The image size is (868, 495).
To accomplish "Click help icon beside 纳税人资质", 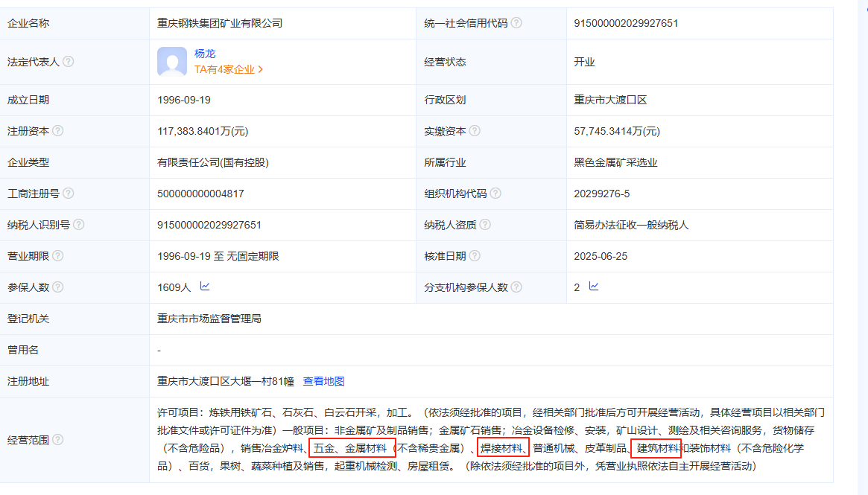I will coord(485,224).
